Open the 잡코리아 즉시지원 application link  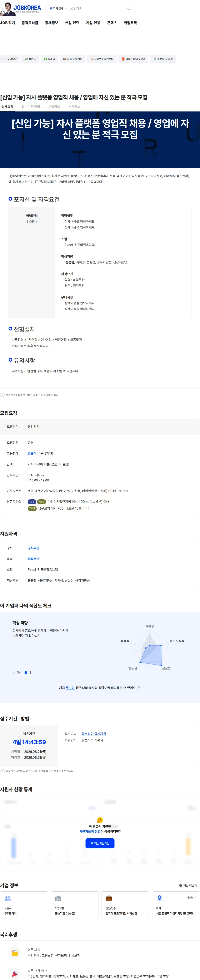coord(94,734)
